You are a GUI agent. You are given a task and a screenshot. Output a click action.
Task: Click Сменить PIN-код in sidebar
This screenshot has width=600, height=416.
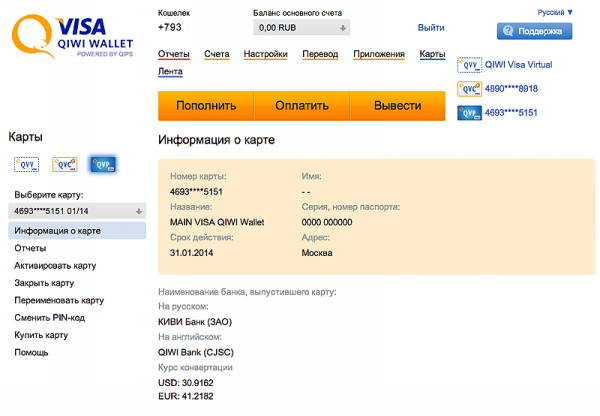click(50, 318)
